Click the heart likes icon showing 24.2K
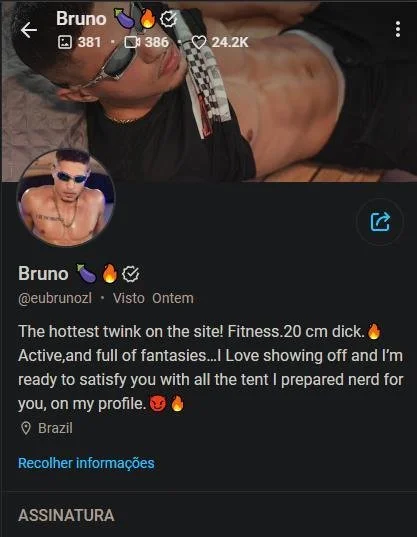 199,42
